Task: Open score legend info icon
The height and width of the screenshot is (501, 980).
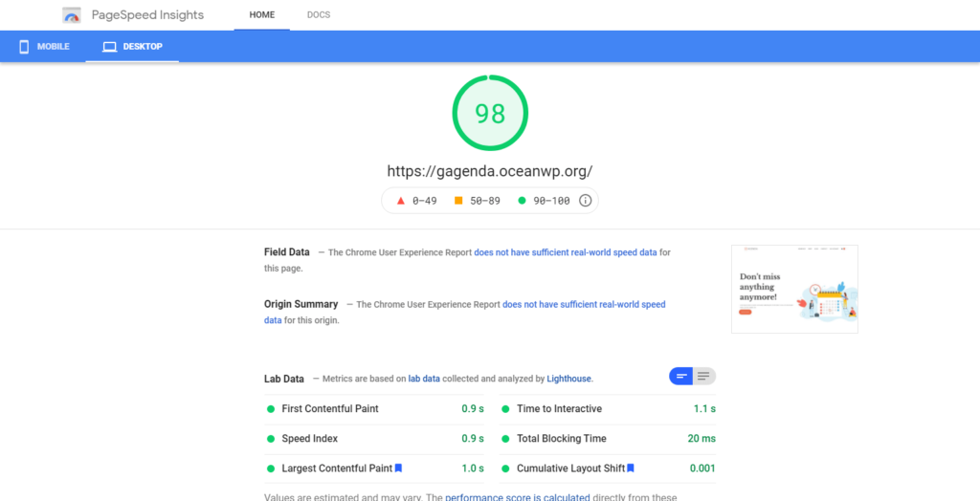Action: pyautogui.click(x=585, y=201)
